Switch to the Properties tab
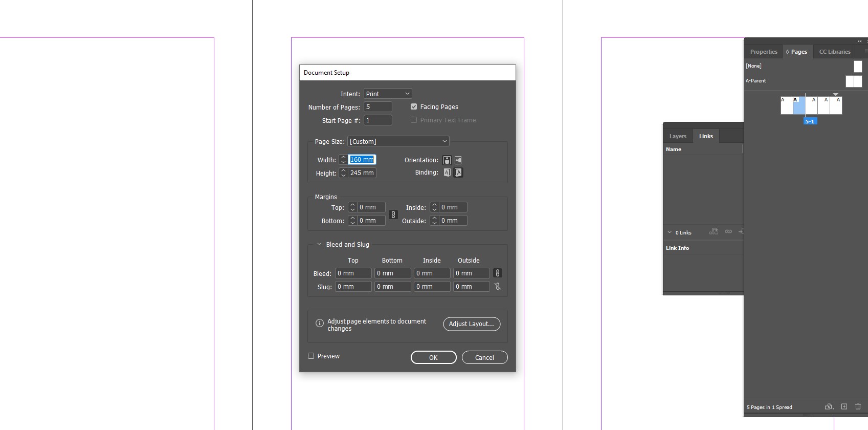 764,52
